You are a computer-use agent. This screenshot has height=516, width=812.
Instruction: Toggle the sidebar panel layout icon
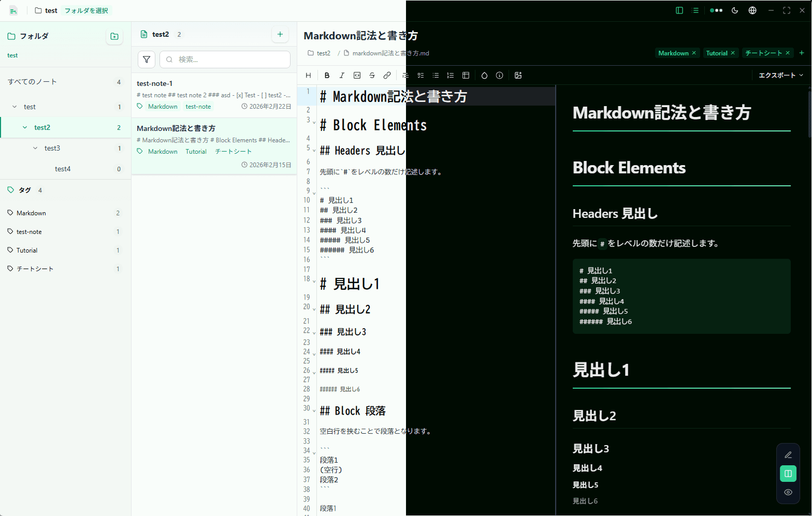click(x=679, y=10)
